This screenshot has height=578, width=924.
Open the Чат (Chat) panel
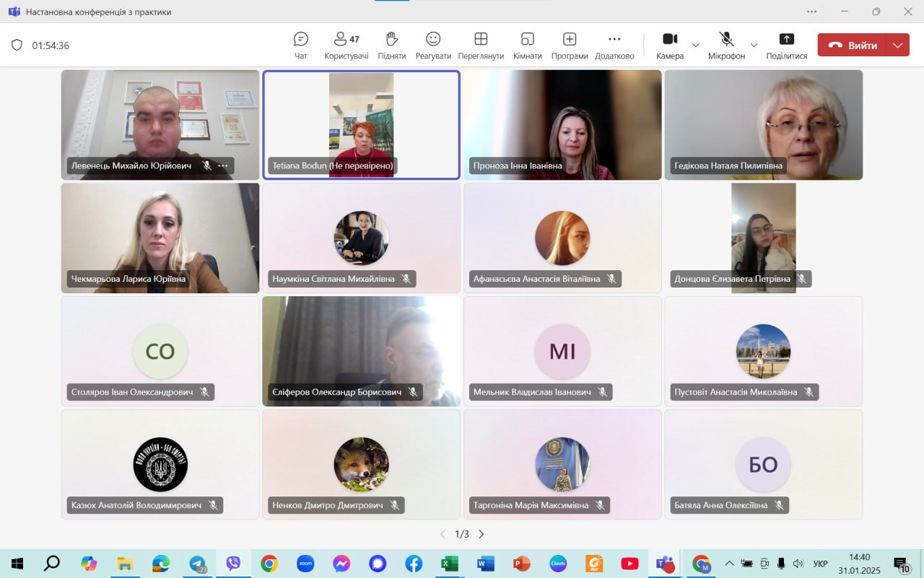pyautogui.click(x=301, y=45)
